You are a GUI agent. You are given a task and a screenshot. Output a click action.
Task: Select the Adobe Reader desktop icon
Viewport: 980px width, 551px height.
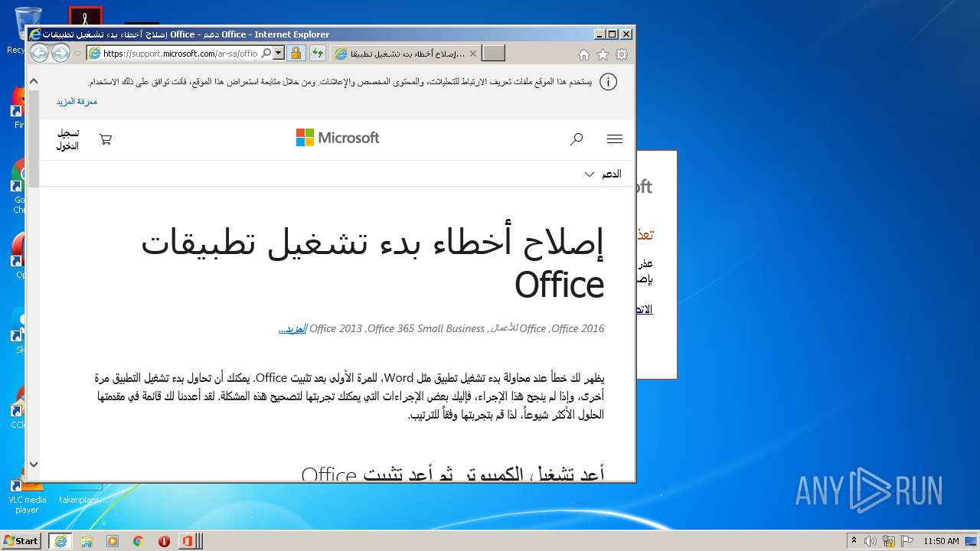(x=86, y=15)
